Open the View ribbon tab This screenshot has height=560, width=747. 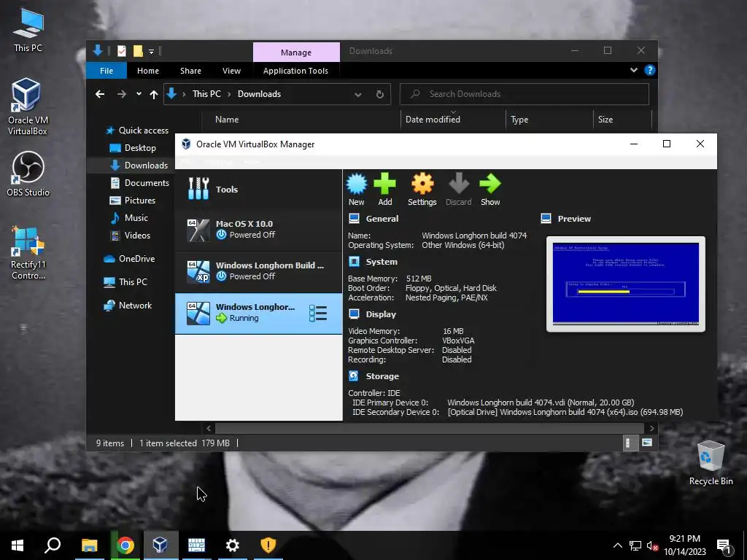[x=231, y=71]
